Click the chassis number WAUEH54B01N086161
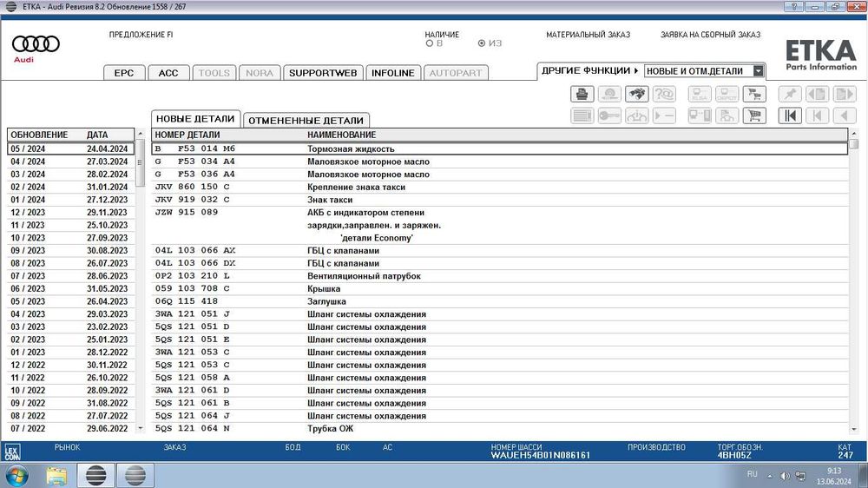868x488 pixels. pyautogui.click(x=540, y=455)
